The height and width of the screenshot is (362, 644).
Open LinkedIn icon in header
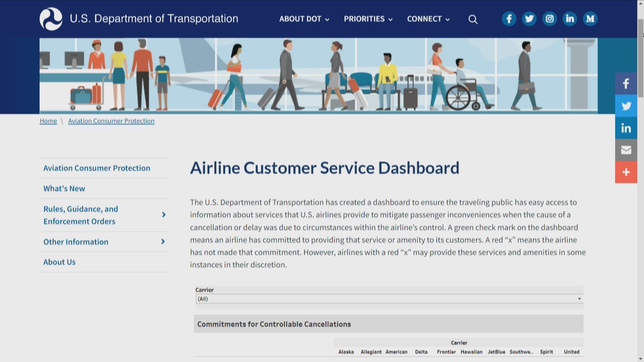coord(570,19)
